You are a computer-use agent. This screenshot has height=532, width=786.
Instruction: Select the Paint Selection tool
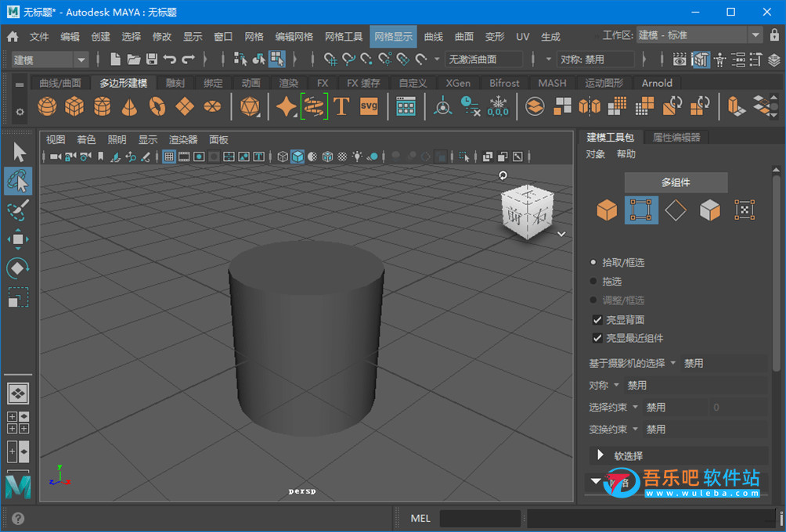18,210
